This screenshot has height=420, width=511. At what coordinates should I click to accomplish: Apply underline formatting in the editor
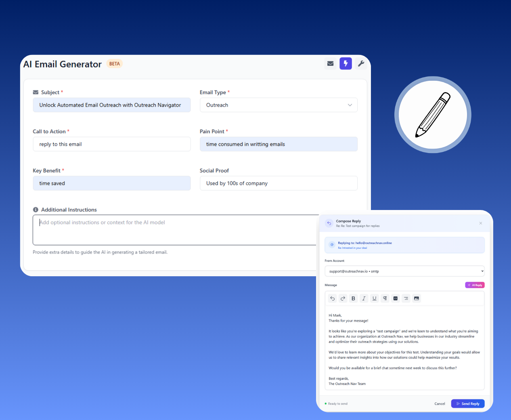point(374,298)
